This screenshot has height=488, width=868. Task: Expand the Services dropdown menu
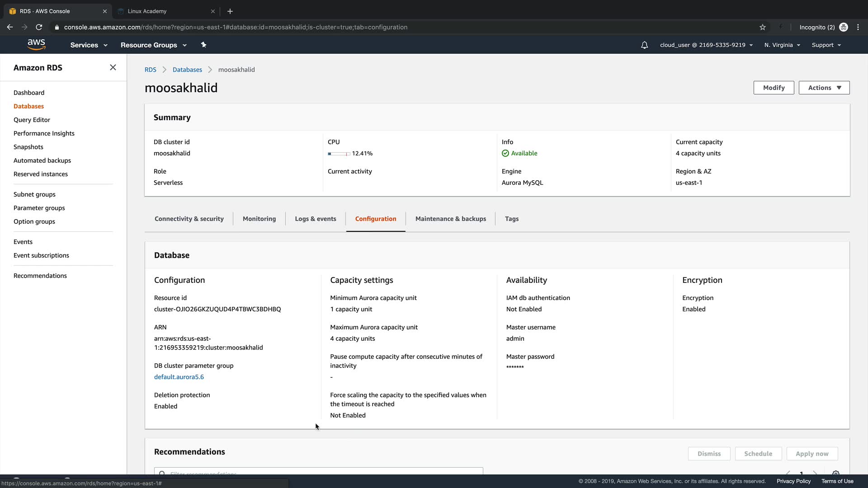pos(89,45)
